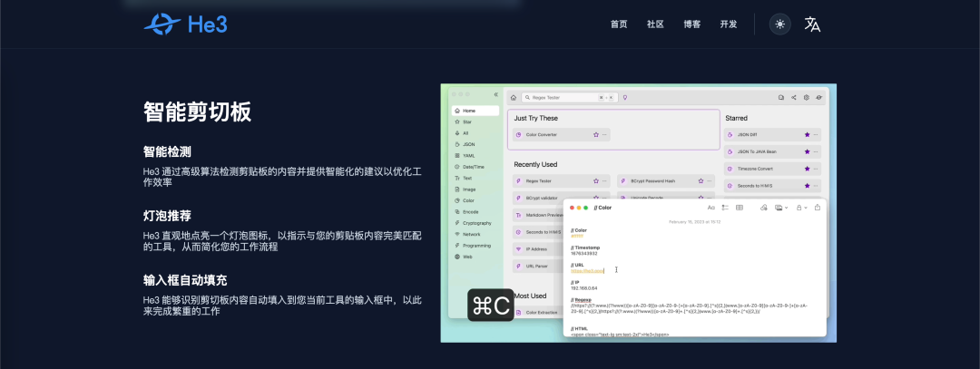This screenshot has width=980, height=369.
Task: Open more options for Color Converter
Action: tap(604, 134)
